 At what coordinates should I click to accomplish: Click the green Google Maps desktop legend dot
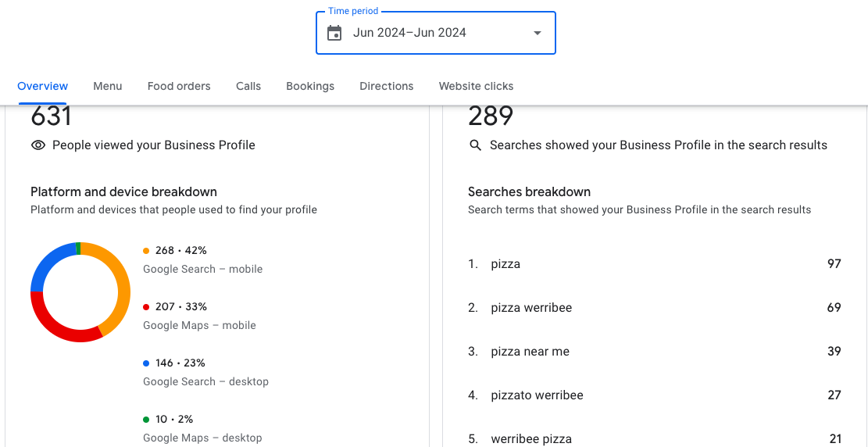146,420
